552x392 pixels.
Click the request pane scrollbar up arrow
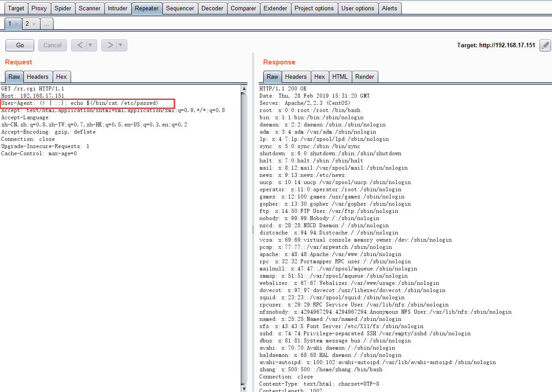pyautogui.click(x=244, y=89)
